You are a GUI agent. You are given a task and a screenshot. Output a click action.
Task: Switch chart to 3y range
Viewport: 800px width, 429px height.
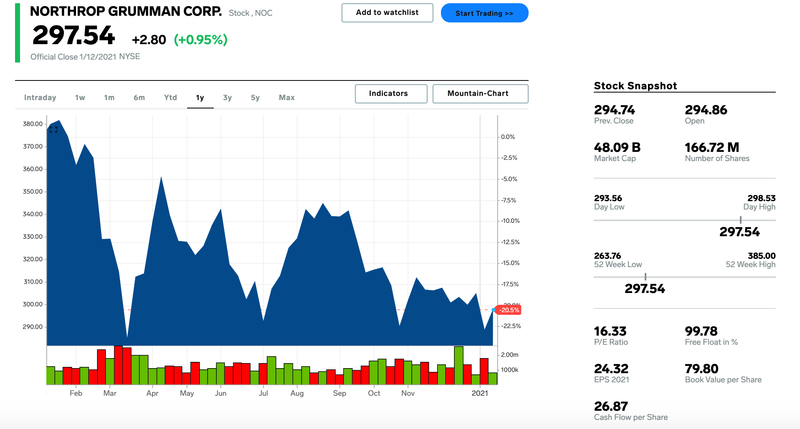pos(228,97)
